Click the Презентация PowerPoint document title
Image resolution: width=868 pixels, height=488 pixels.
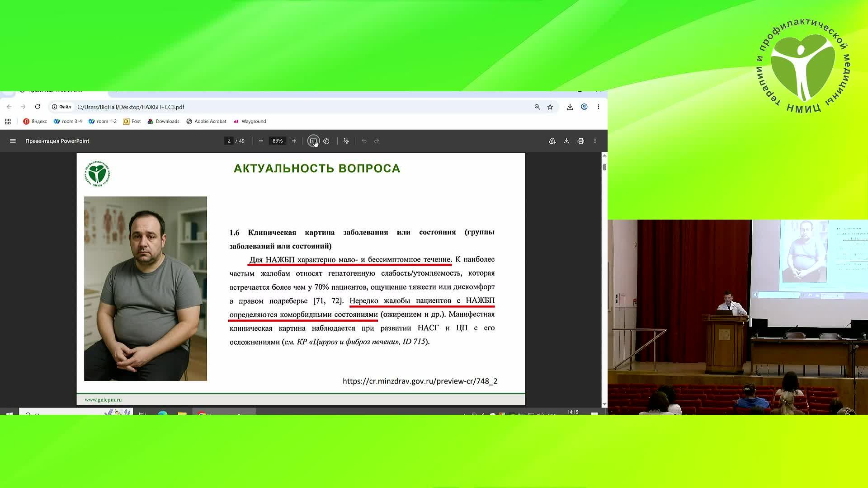[57, 141]
